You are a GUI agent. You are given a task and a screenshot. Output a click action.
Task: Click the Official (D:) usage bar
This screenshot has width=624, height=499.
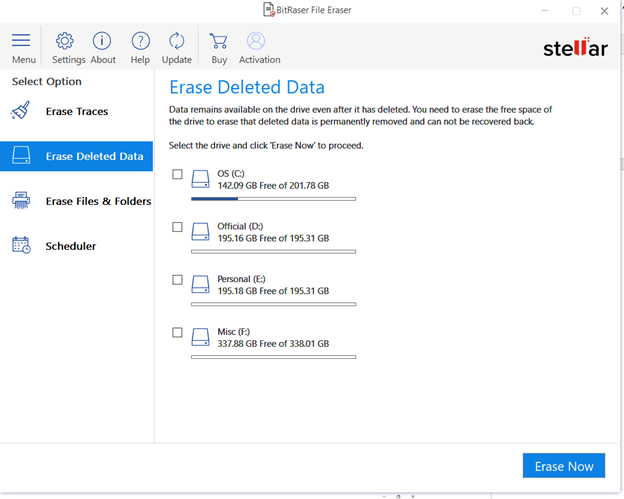click(x=273, y=251)
